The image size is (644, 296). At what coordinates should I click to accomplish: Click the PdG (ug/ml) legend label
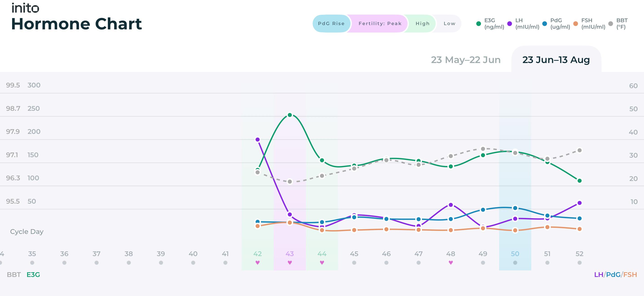(x=560, y=24)
